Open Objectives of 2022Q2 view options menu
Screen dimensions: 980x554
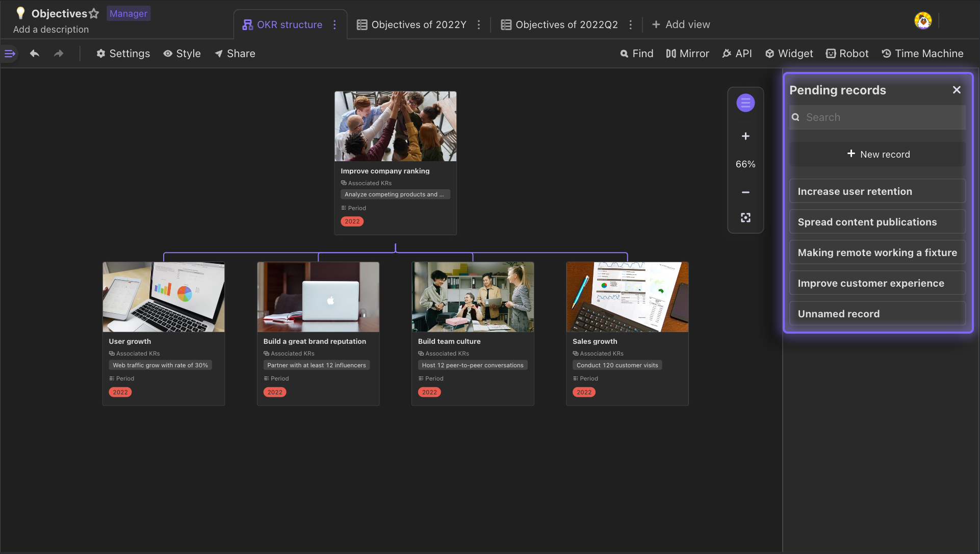[x=631, y=24]
